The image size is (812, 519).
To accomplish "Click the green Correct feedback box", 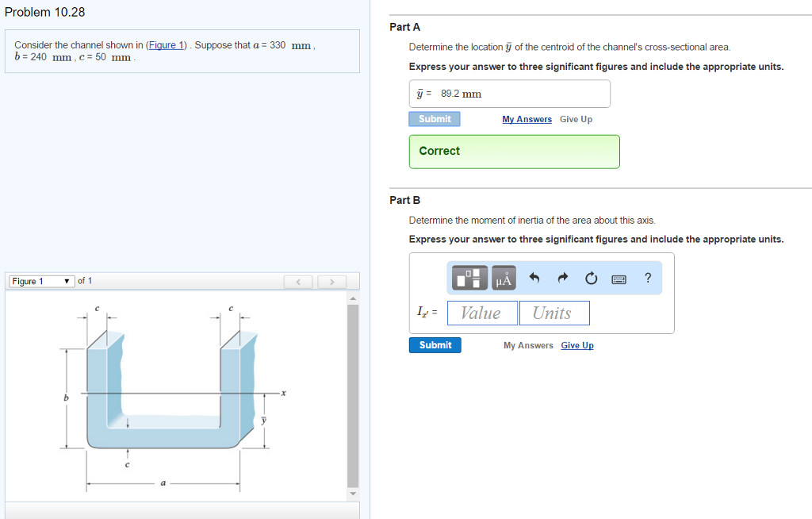I will click(x=514, y=152).
